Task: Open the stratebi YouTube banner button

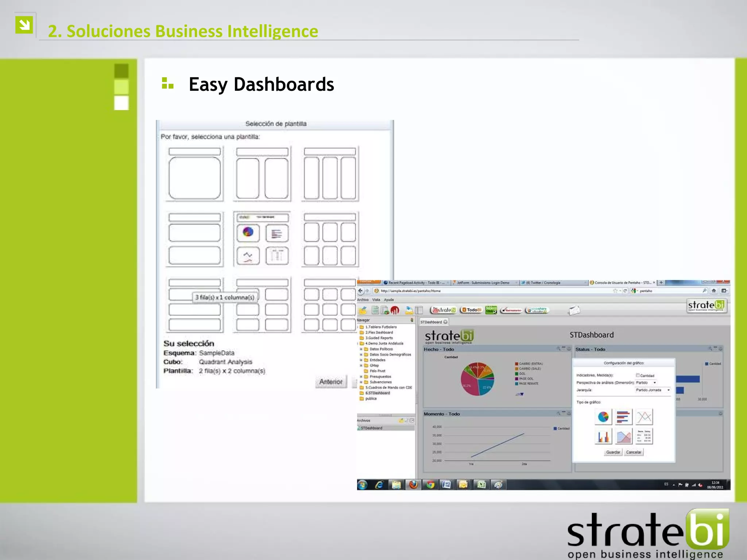Action: [443, 310]
